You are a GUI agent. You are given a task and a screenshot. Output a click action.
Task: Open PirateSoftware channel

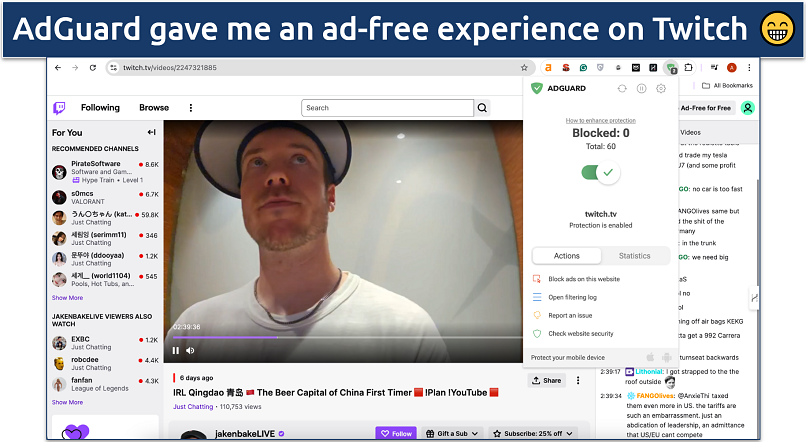(x=105, y=172)
